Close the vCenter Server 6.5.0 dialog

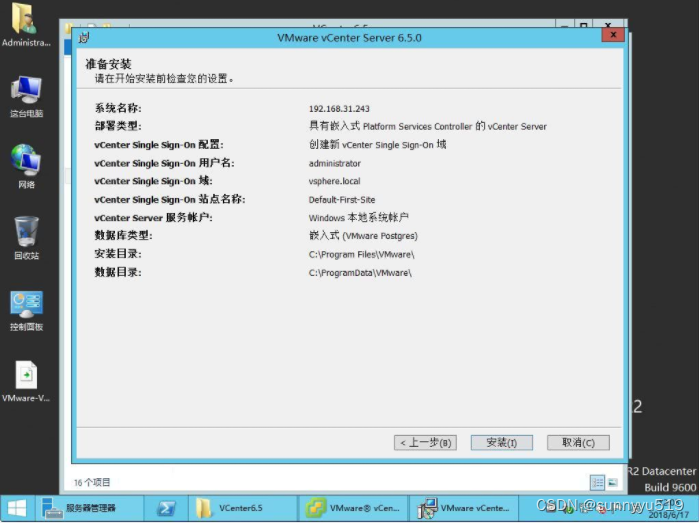point(613,35)
